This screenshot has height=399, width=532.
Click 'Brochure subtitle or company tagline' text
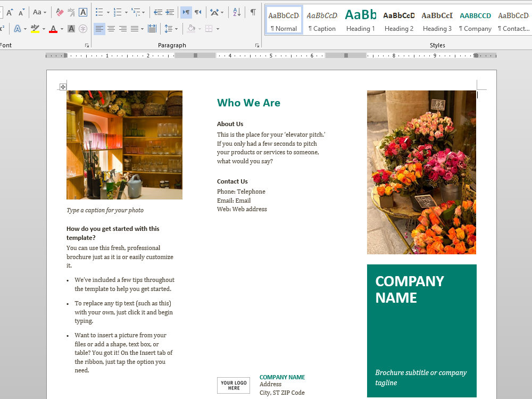pyautogui.click(x=421, y=378)
